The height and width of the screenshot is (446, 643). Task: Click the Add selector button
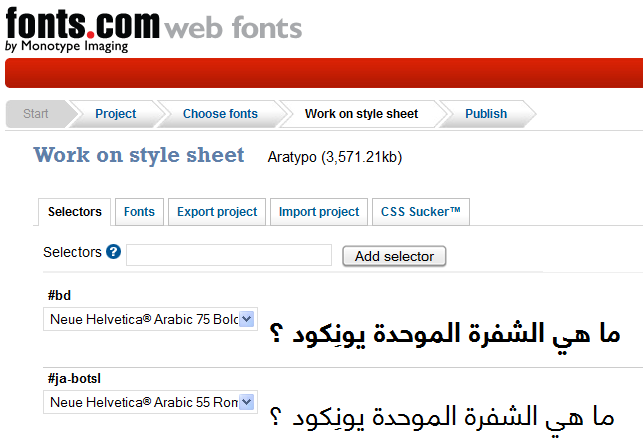coord(394,256)
